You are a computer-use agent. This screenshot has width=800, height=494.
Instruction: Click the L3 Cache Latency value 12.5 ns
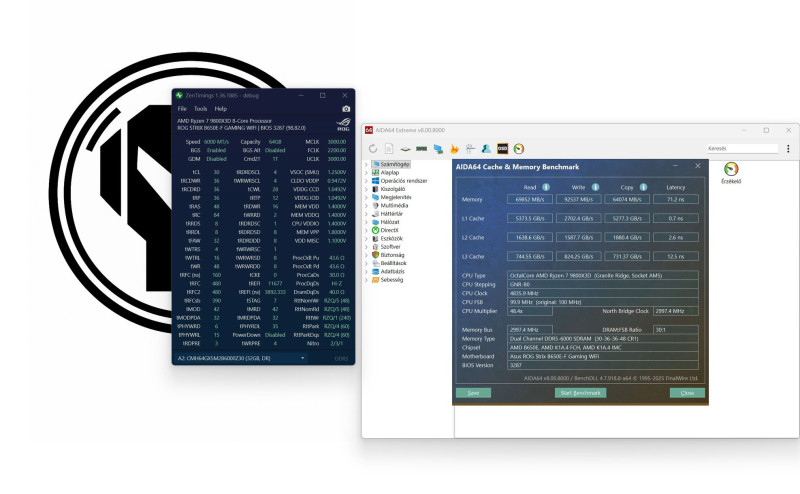676,256
